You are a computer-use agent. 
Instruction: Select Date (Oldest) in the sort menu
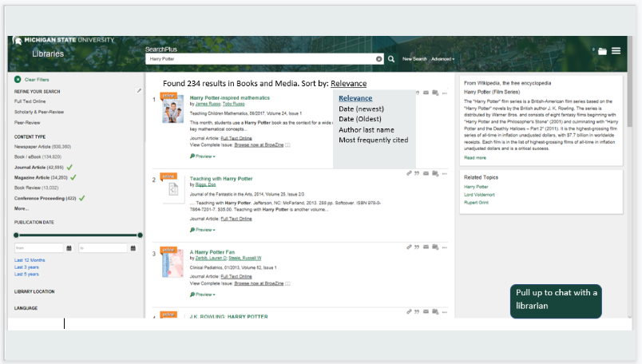[360, 119]
